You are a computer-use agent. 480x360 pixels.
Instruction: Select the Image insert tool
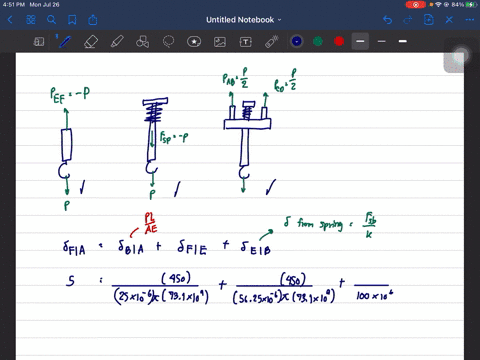click(220, 42)
